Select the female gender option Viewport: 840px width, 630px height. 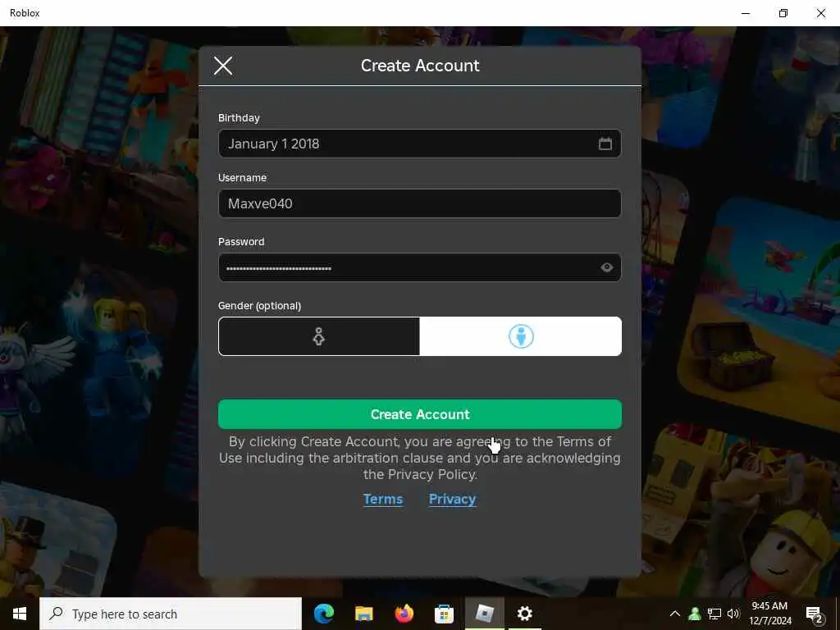(x=319, y=336)
